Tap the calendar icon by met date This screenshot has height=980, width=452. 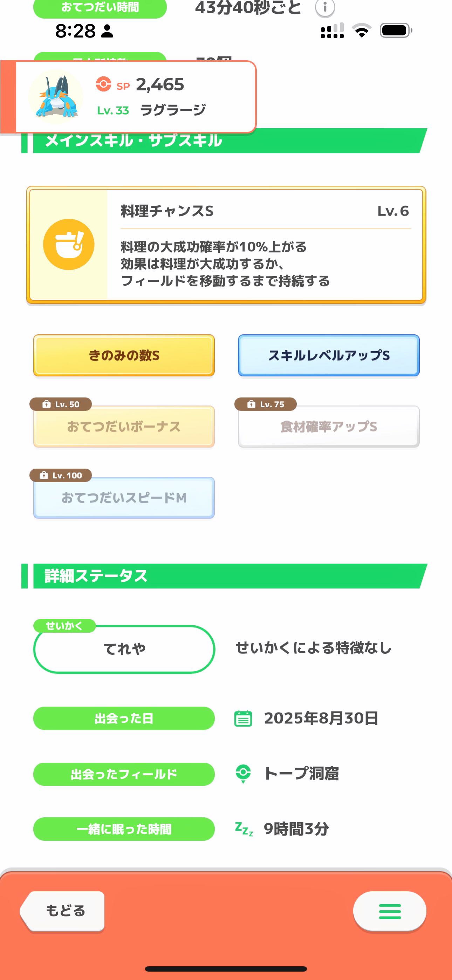[243, 718]
